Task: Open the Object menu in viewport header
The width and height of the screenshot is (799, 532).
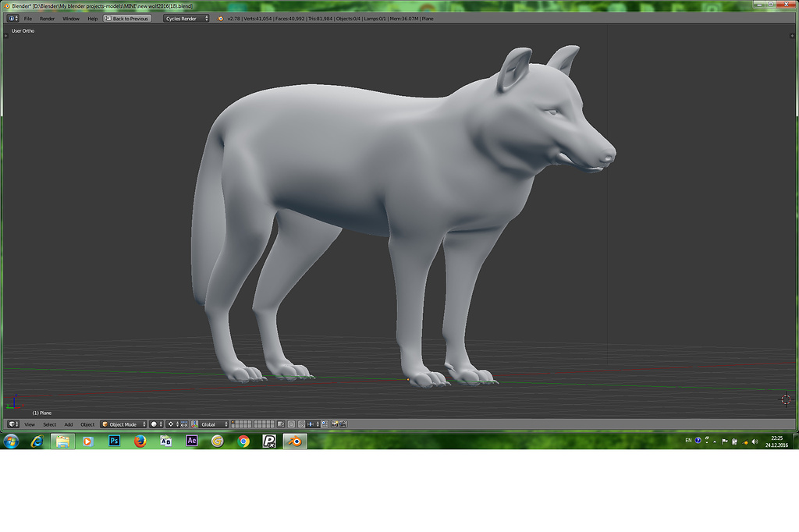Action: 87,424
